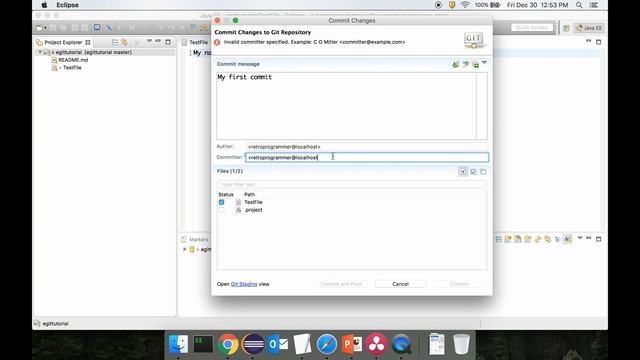Screen dimensions: 640x360
Task: Click into the commit message text area
Action: [x=346, y=106]
